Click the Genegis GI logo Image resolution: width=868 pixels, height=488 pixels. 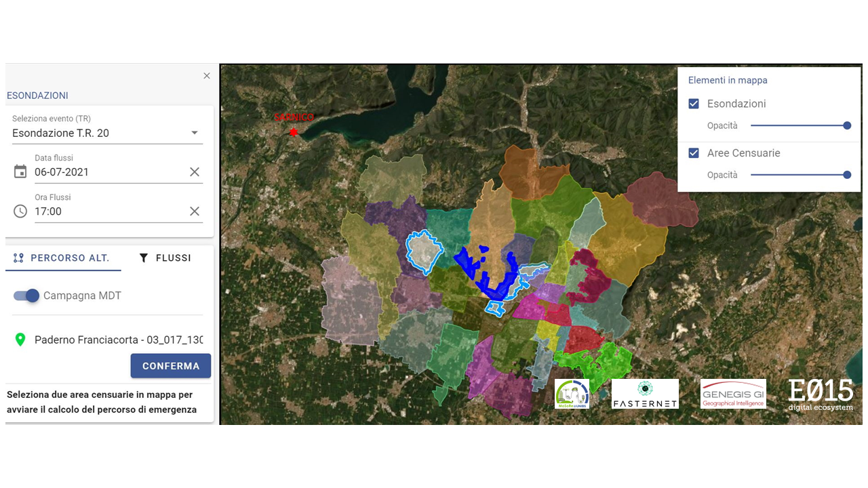click(x=733, y=394)
